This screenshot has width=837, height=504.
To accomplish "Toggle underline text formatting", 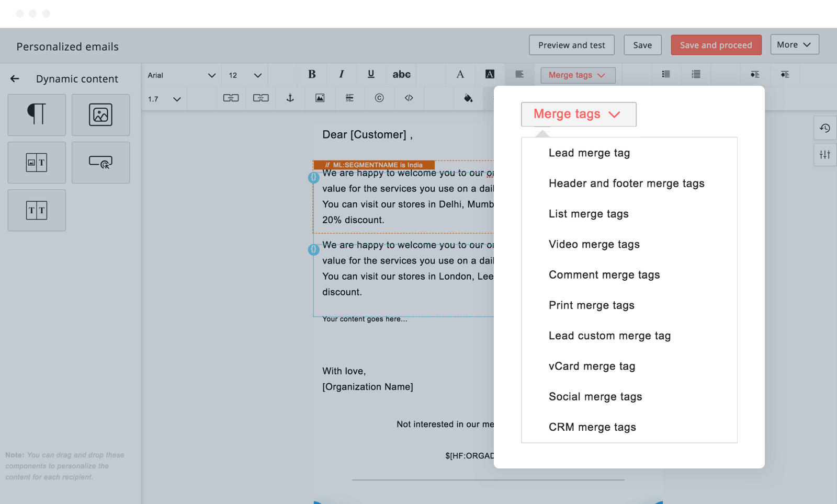I will point(371,74).
